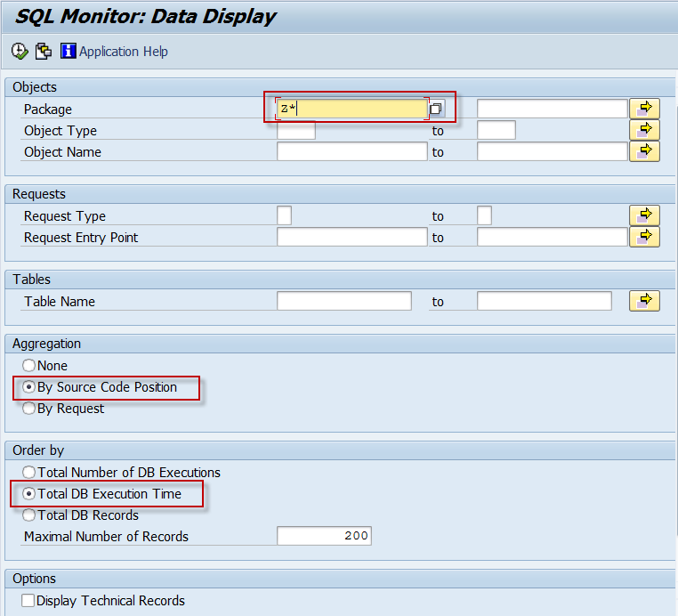Screen dimensions: 678x616
Task: Click Object Name upper value field
Action: (553, 151)
